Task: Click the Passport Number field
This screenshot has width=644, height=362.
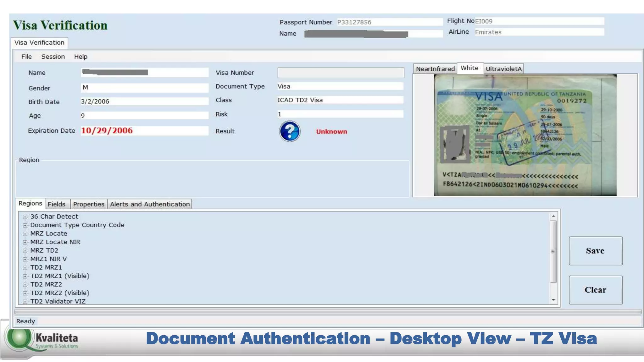Action: click(x=389, y=22)
